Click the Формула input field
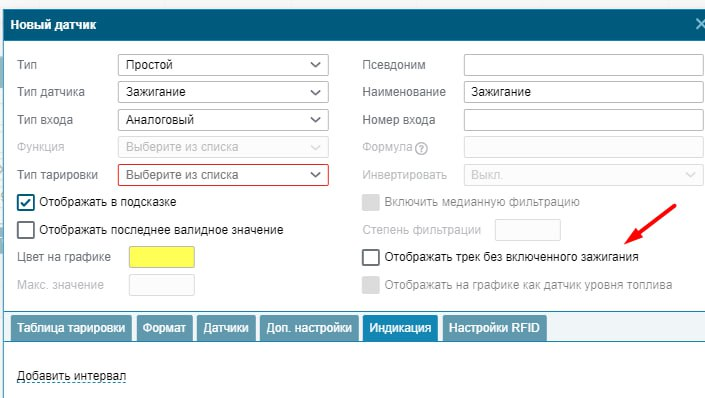This screenshot has height=398, width=705. pos(583,147)
